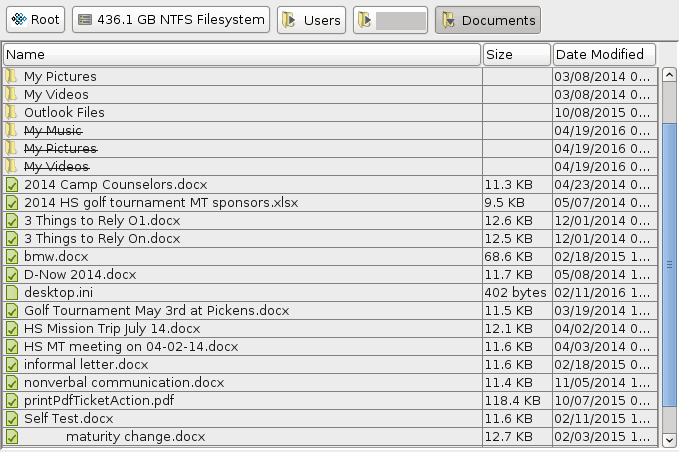Click the desktop.ini file icon

[x=12, y=293]
